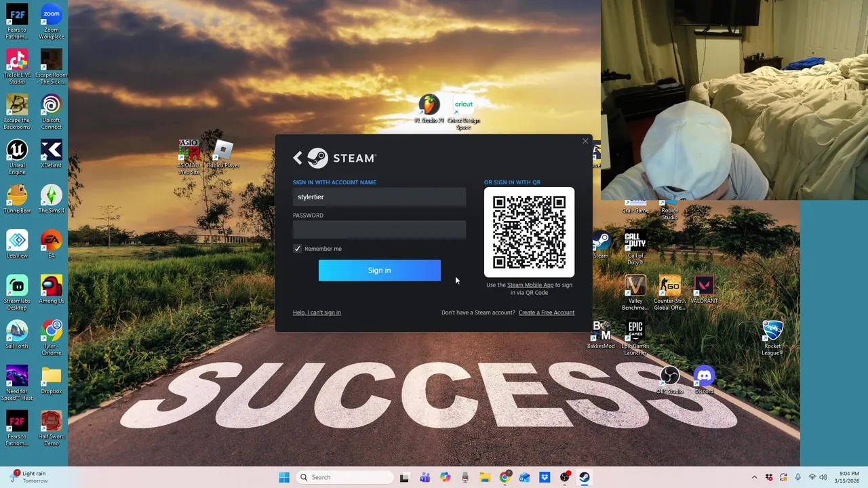The width and height of the screenshot is (868, 488).
Task: Open the Steam Mobile App link
Action: tap(530, 285)
